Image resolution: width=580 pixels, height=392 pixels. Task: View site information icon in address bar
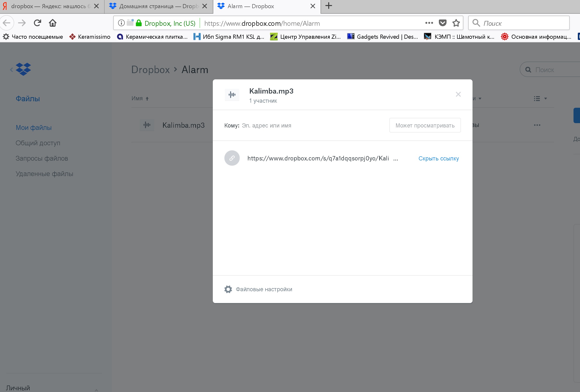[x=121, y=23]
